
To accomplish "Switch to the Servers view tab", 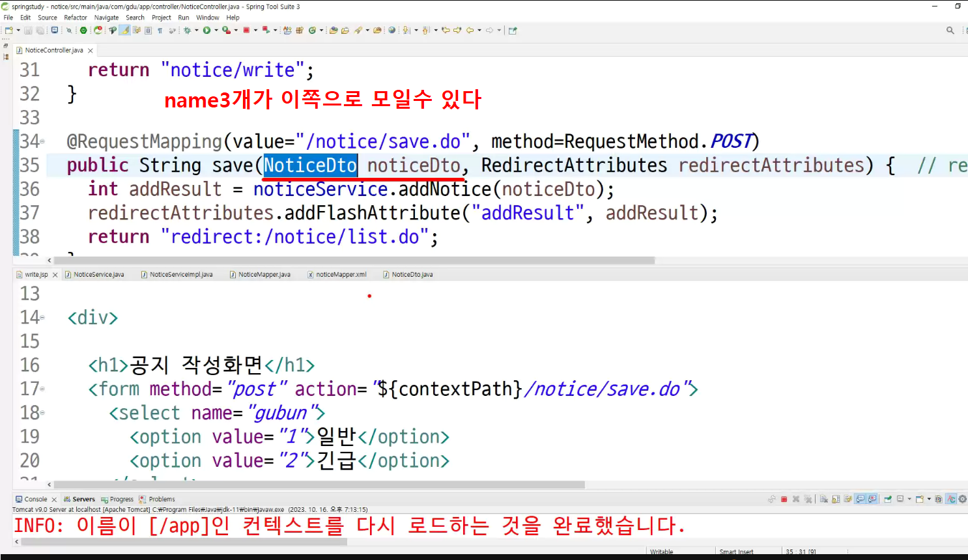I will point(79,499).
